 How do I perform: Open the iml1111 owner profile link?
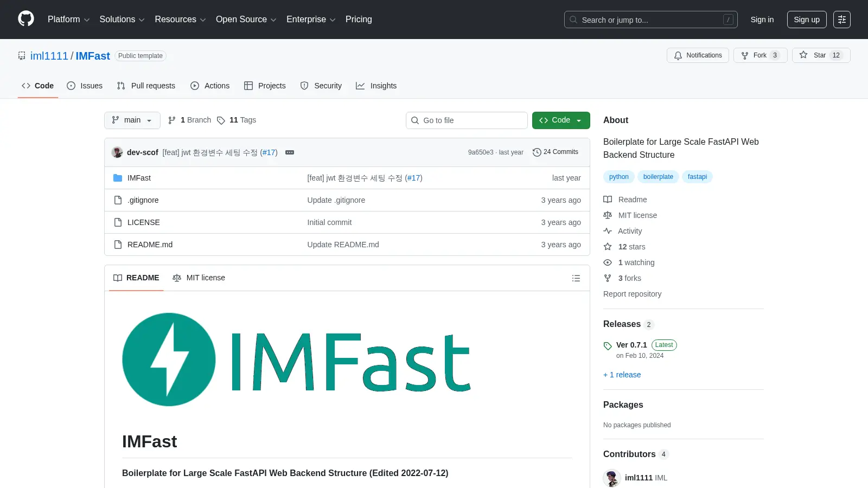[x=49, y=56]
